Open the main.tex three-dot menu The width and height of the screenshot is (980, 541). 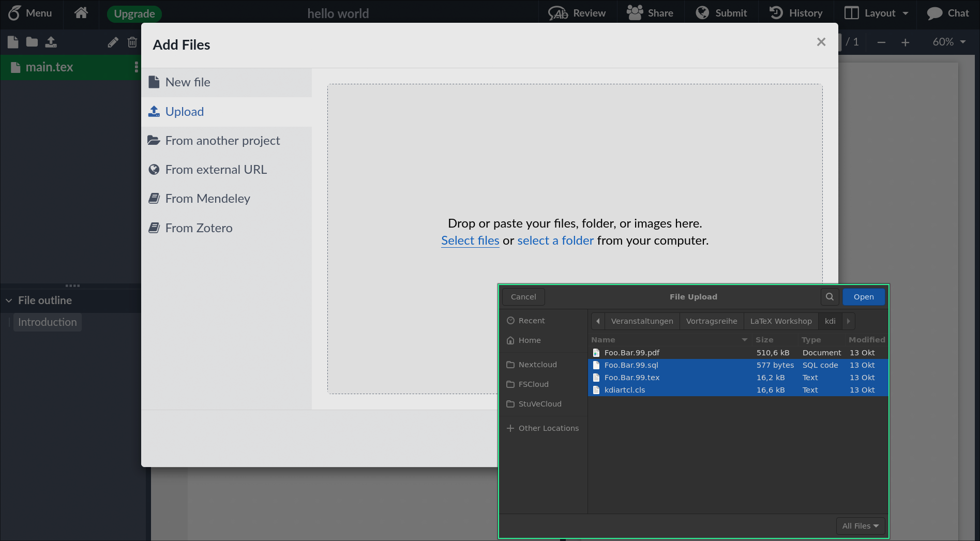(136, 67)
